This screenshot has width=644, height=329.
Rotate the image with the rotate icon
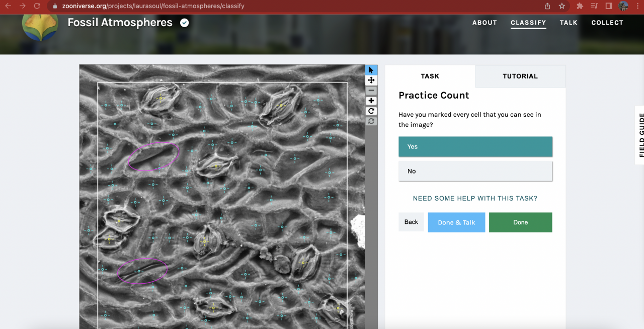tap(371, 111)
